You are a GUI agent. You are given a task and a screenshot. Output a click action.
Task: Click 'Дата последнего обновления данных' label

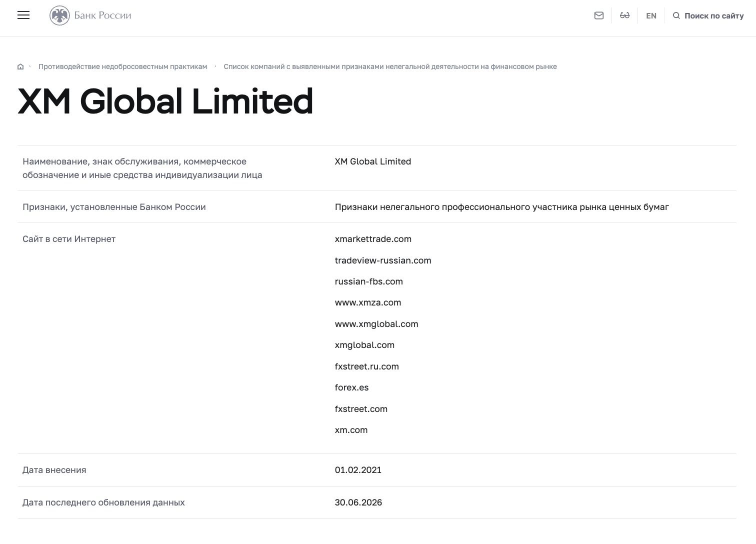point(103,502)
